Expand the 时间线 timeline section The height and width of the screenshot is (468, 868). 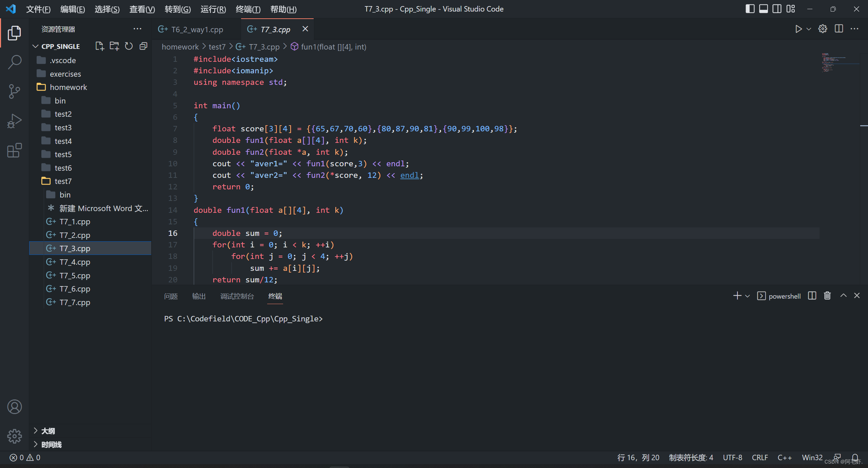[x=51, y=445]
